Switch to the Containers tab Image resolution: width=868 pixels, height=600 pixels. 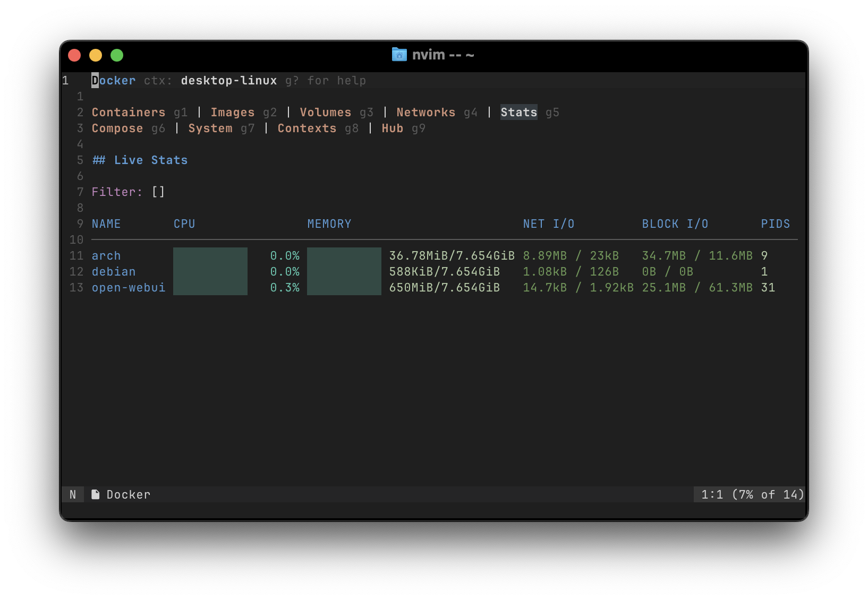coord(129,113)
